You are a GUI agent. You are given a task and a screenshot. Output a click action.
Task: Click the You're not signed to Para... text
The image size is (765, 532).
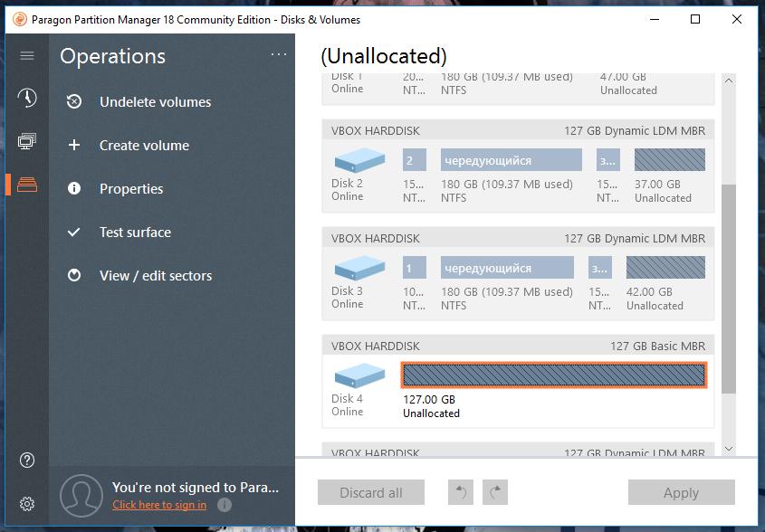click(x=196, y=487)
